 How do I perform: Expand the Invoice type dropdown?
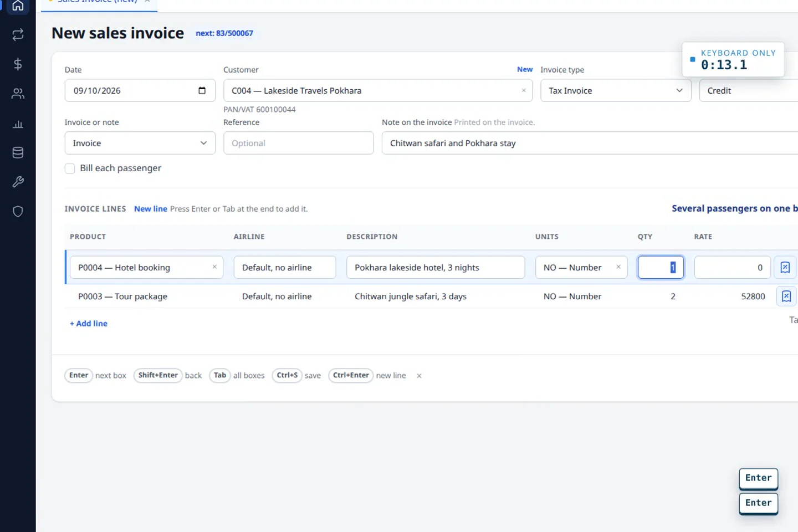tap(616, 90)
